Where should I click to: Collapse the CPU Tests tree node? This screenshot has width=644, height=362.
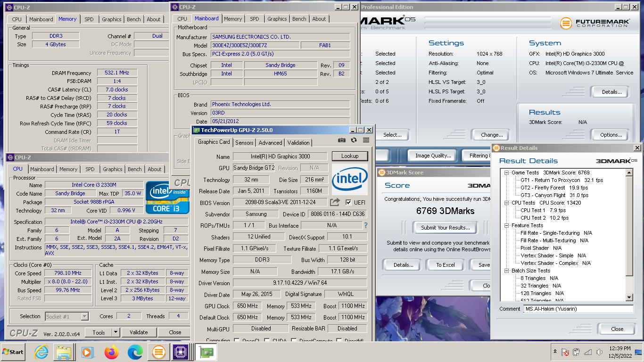(507, 203)
